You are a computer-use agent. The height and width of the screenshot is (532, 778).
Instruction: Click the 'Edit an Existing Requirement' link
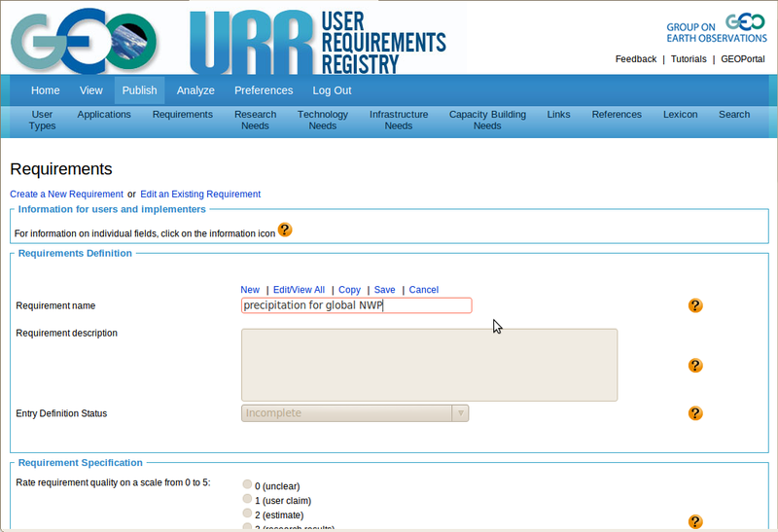tap(200, 195)
